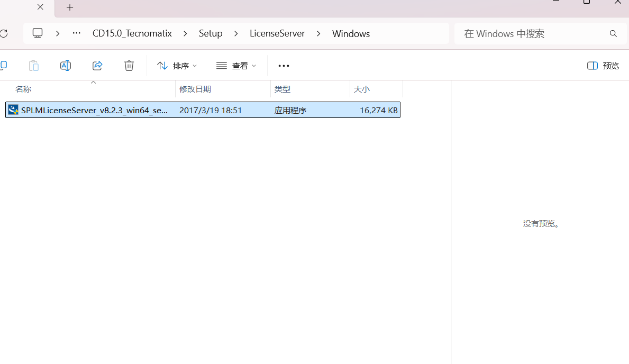Click the This PC monitor icon

pyautogui.click(x=38, y=33)
